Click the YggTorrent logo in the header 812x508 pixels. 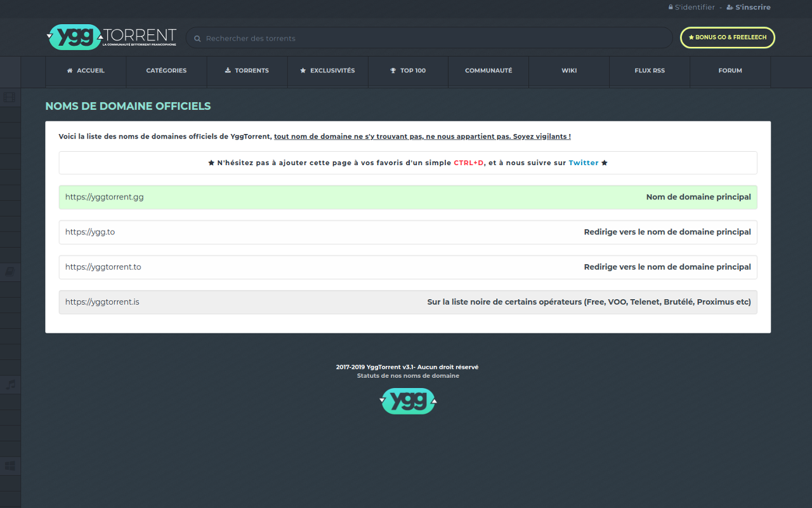click(112, 37)
